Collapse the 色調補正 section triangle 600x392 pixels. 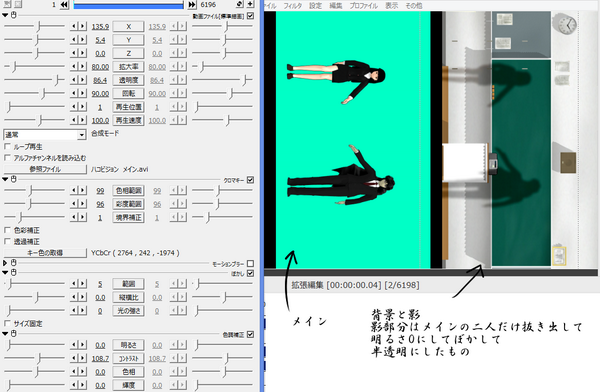[x=5, y=334]
